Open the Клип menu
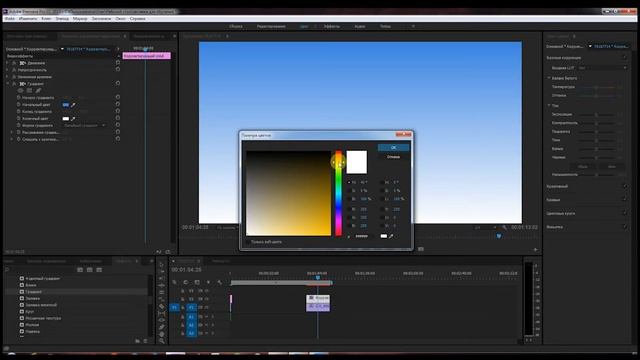 coord(46,19)
